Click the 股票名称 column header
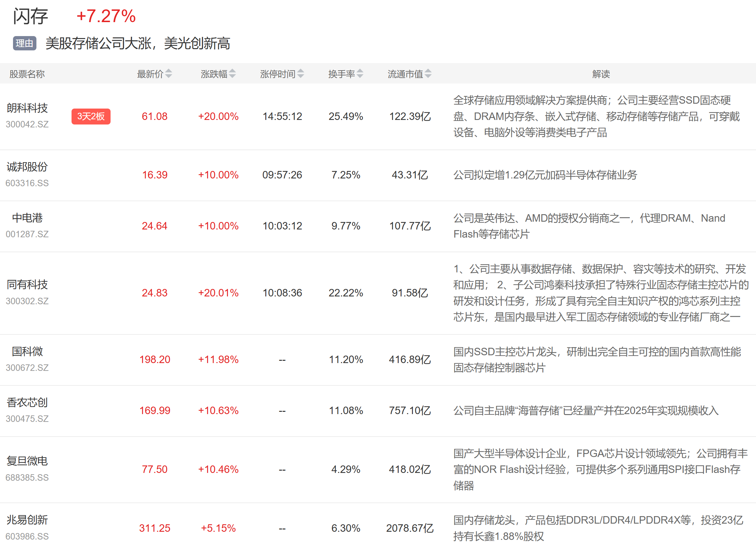This screenshot has height=548, width=756. click(x=27, y=74)
